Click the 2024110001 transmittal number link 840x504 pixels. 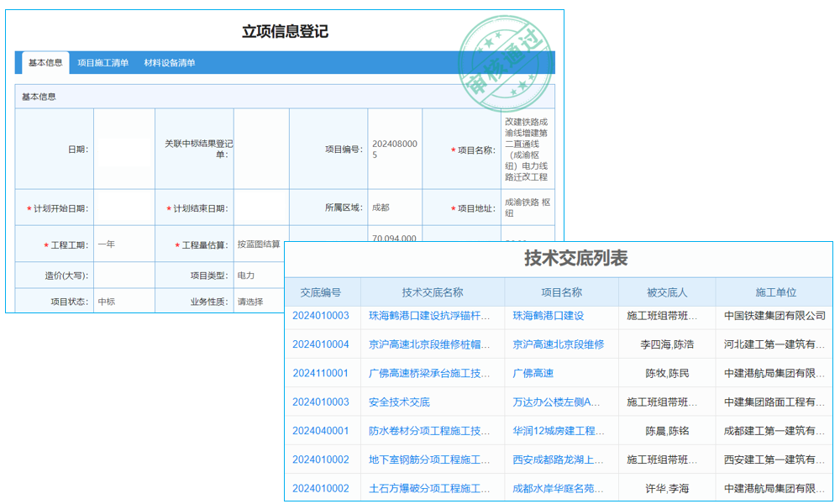click(x=320, y=372)
